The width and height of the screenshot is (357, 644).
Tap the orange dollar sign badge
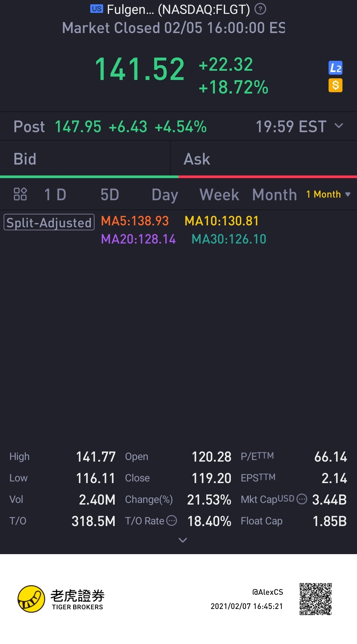(x=335, y=85)
